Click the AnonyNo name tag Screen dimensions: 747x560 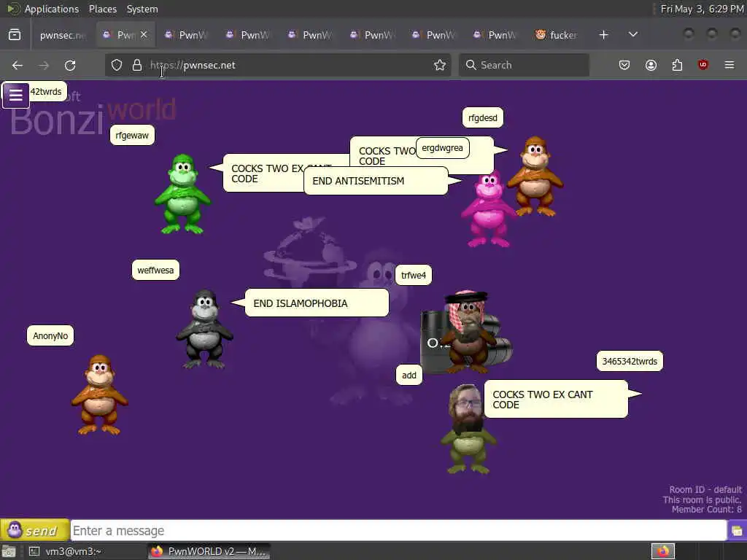pyautogui.click(x=50, y=335)
